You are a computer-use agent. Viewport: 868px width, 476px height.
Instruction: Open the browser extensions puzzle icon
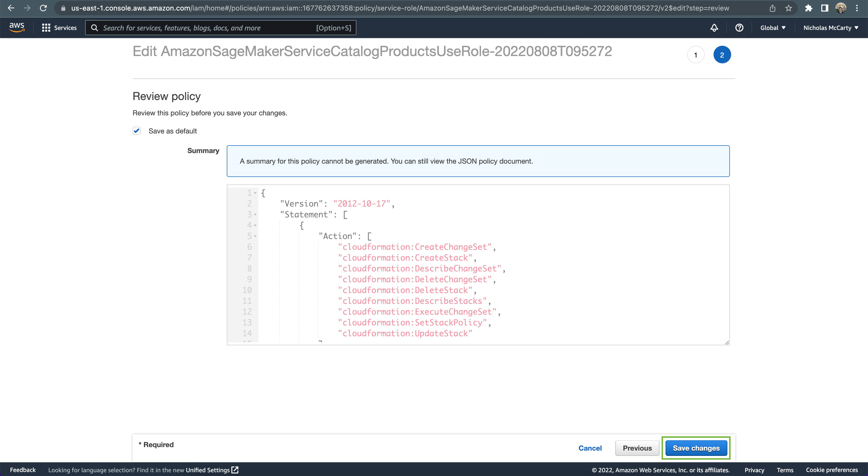[808, 8]
